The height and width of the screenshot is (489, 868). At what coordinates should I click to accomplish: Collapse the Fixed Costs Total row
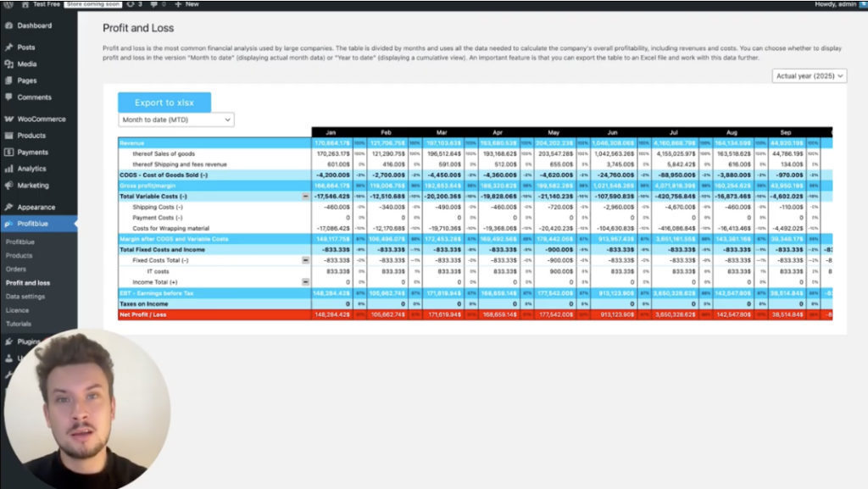point(305,260)
